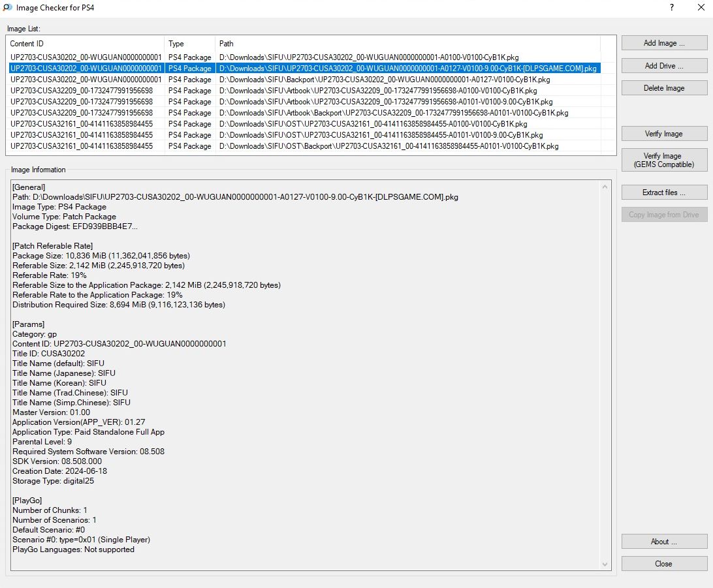Sort list by Content ID column header
713x588 pixels.
[86, 44]
